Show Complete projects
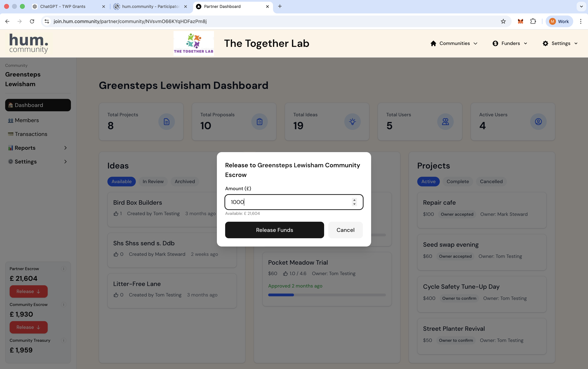The image size is (588, 369). (457, 181)
